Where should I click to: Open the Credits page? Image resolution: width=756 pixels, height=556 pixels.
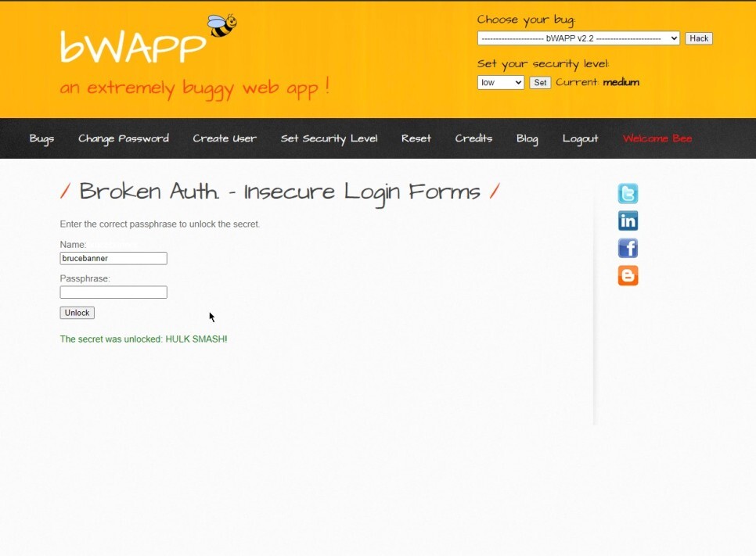(x=473, y=138)
